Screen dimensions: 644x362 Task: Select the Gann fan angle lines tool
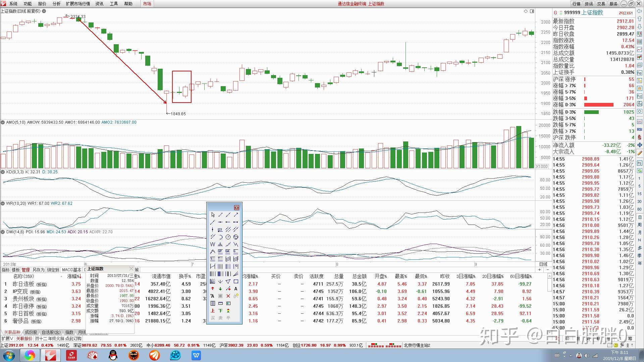(213, 281)
